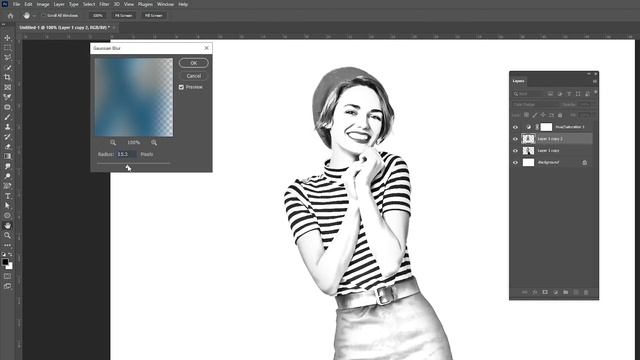
Task: Select the Frame tool
Action: tap(7, 87)
